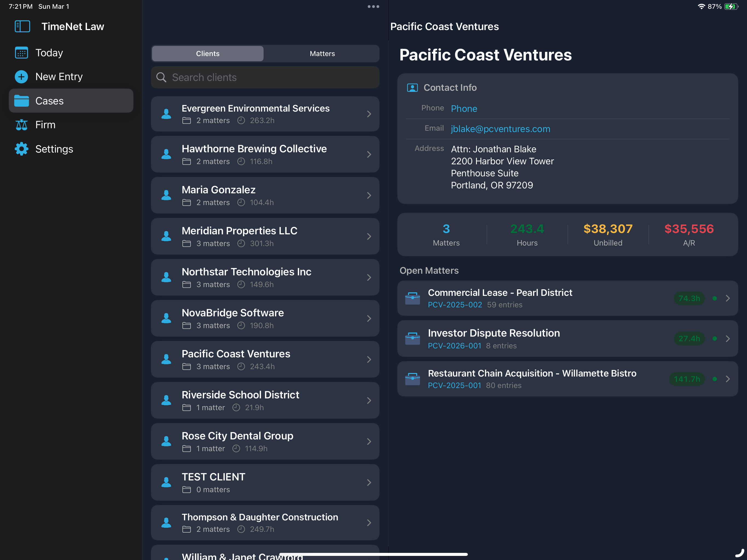This screenshot has height=560, width=747.
Task: Click Maria Gonzalez person icon
Action: coord(166,195)
